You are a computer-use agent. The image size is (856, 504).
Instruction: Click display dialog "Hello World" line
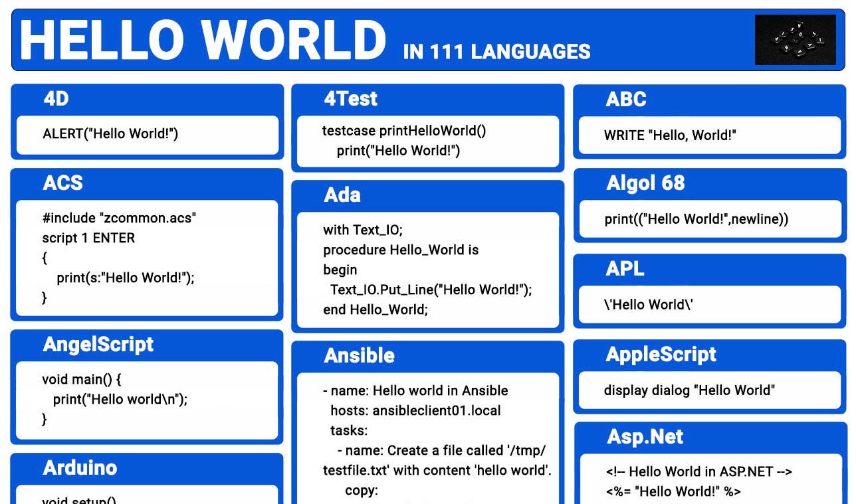pyautogui.click(x=689, y=390)
